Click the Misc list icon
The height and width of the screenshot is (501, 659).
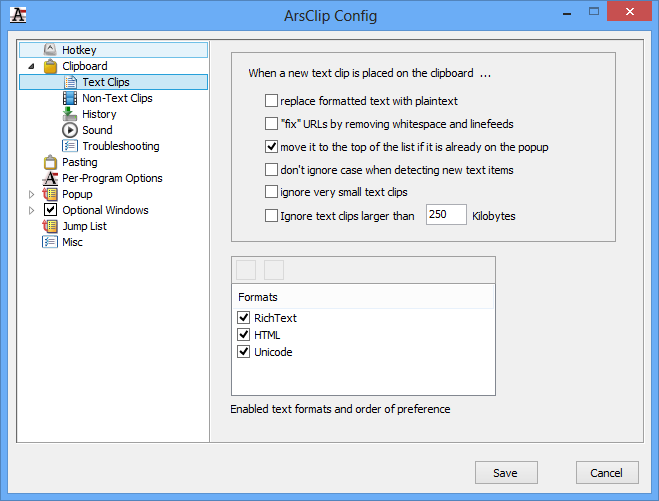(x=50, y=242)
